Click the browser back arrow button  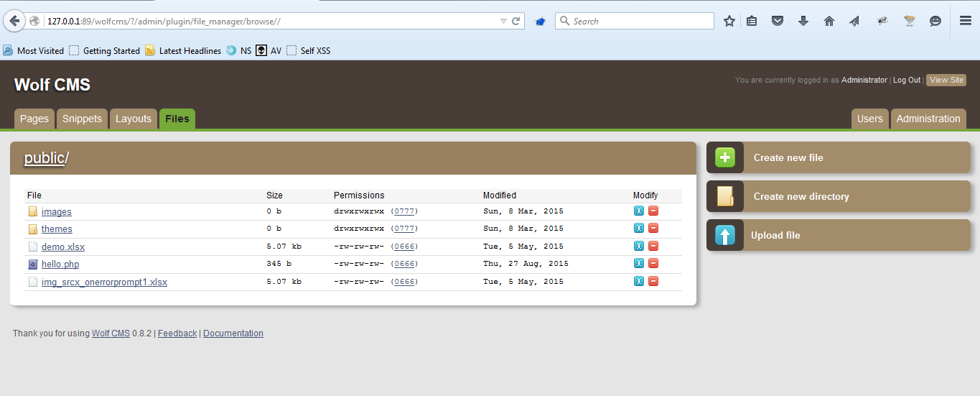click(14, 21)
